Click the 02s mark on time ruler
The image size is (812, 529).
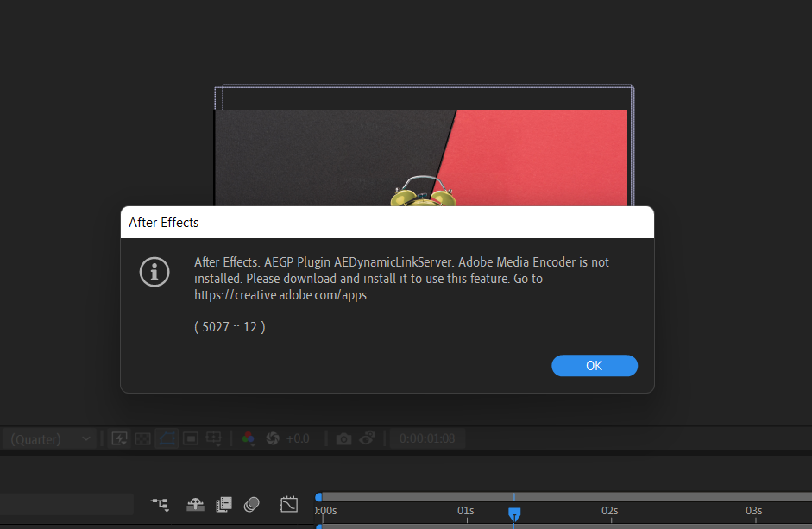pyautogui.click(x=609, y=511)
